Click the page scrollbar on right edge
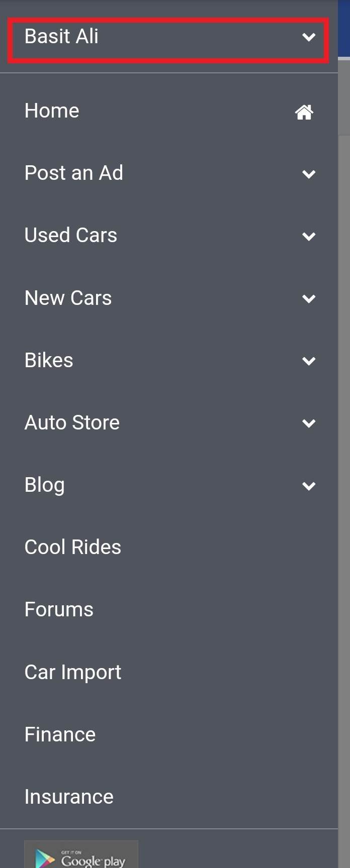Screen dimensions: 350x868 344,452
